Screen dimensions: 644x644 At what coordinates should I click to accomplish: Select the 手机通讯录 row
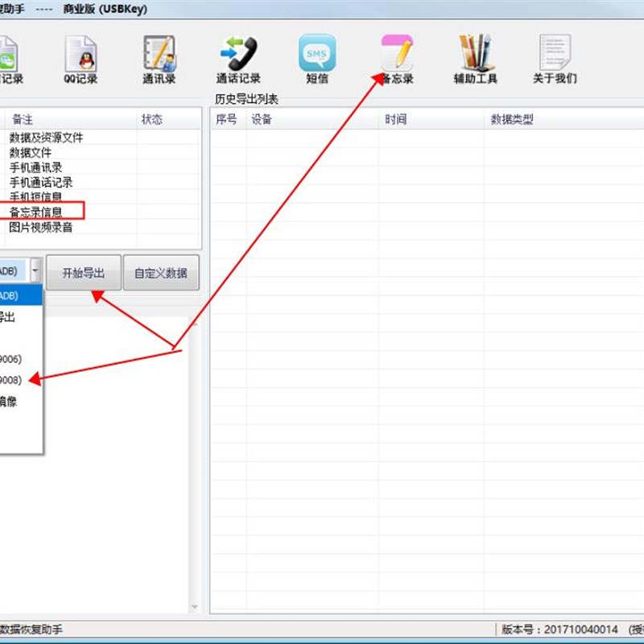click(101, 167)
